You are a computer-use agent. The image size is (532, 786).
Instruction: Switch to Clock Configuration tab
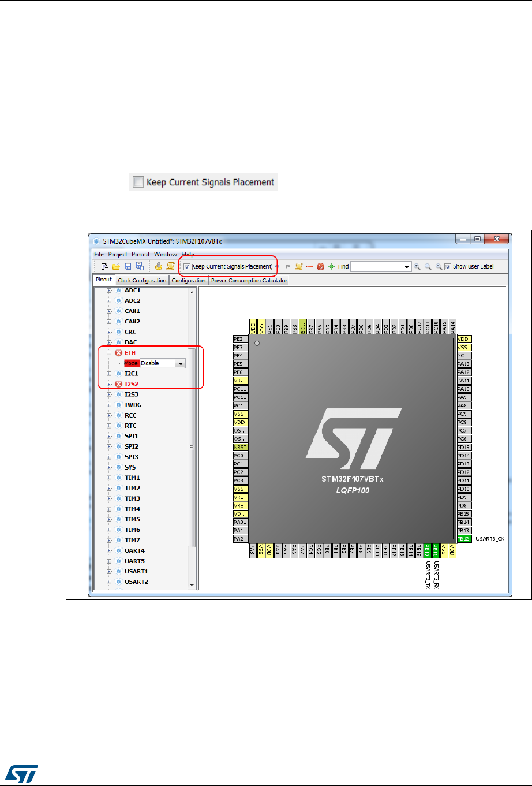[x=142, y=281]
